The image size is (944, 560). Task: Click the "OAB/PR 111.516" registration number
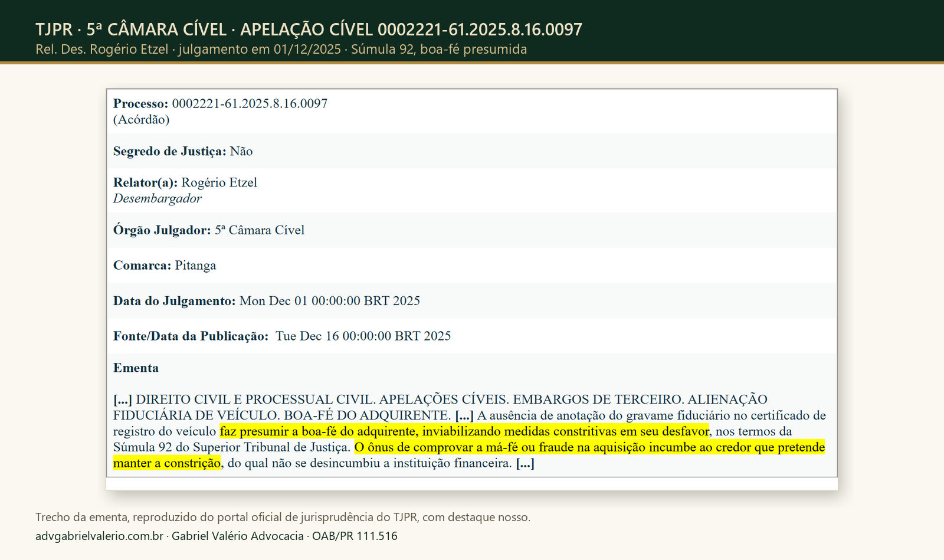[x=355, y=536]
